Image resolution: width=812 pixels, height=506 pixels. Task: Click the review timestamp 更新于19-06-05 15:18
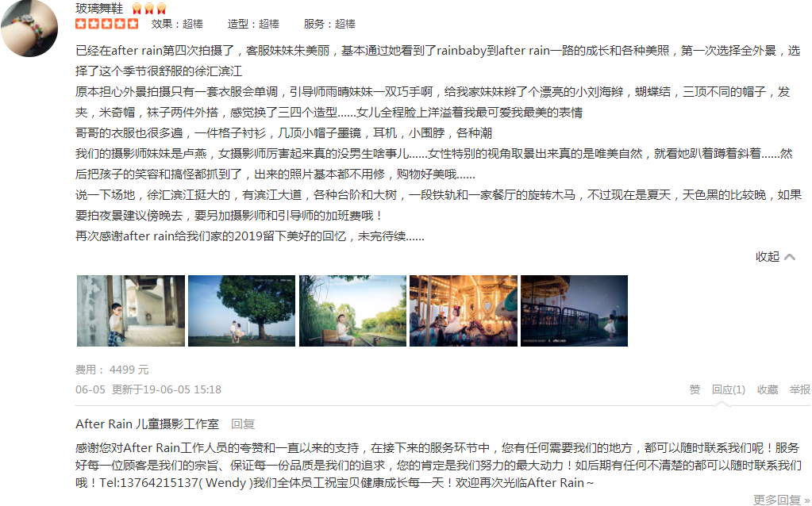pyautogui.click(x=167, y=389)
